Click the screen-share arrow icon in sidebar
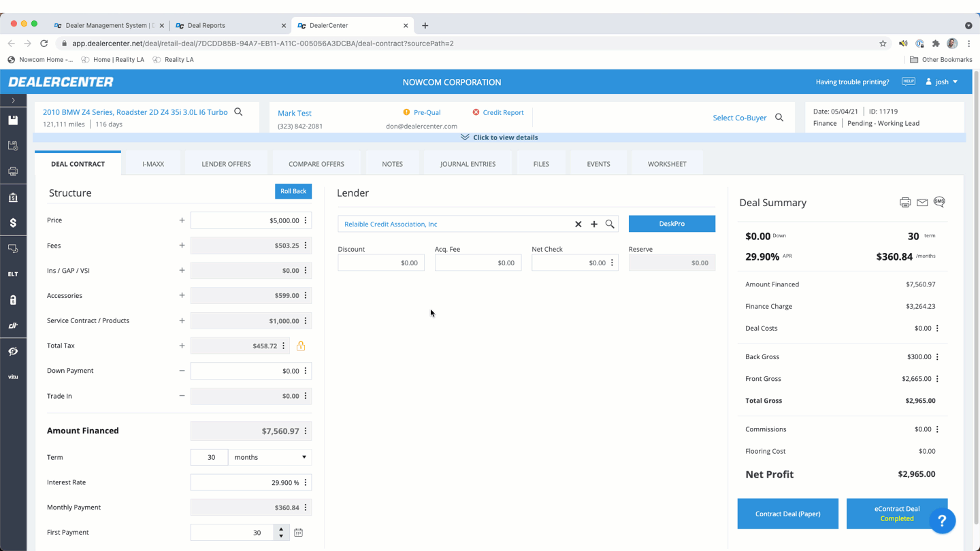Image resolution: width=980 pixels, height=551 pixels. click(x=13, y=249)
